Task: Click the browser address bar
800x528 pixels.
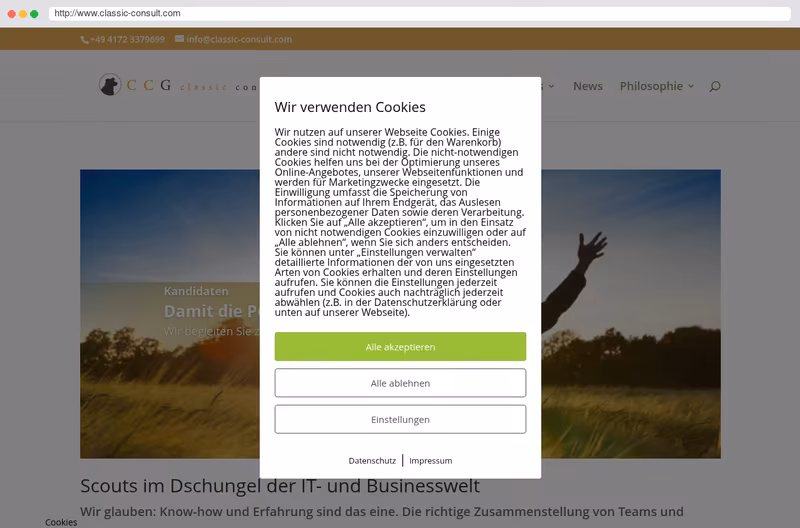Action: tap(419, 13)
